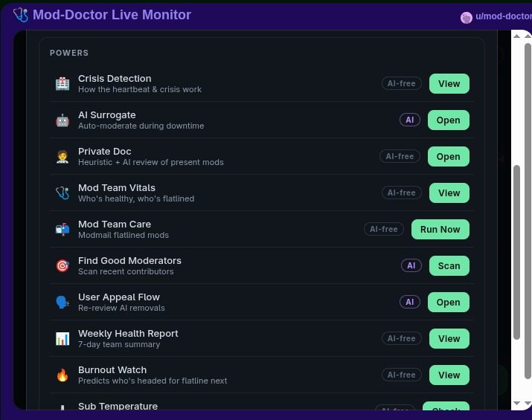532x420 pixels.
Task: View Mod Team Vitals
Action: click(449, 193)
